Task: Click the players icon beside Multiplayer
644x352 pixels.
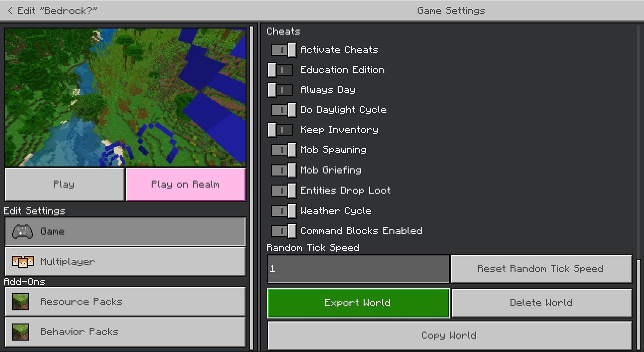Action: (23, 261)
